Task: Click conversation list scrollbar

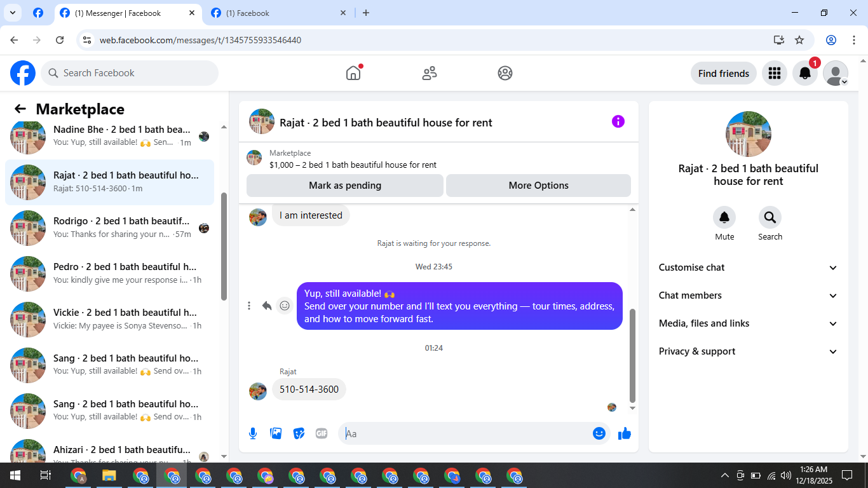Action: tap(224, 246)
